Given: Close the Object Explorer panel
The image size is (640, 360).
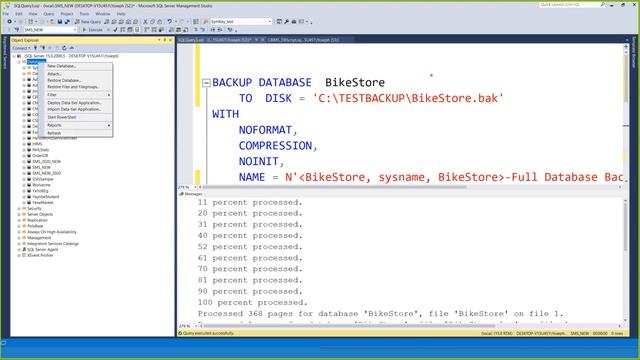Looking at the screenshot, I should click(171, 40).
